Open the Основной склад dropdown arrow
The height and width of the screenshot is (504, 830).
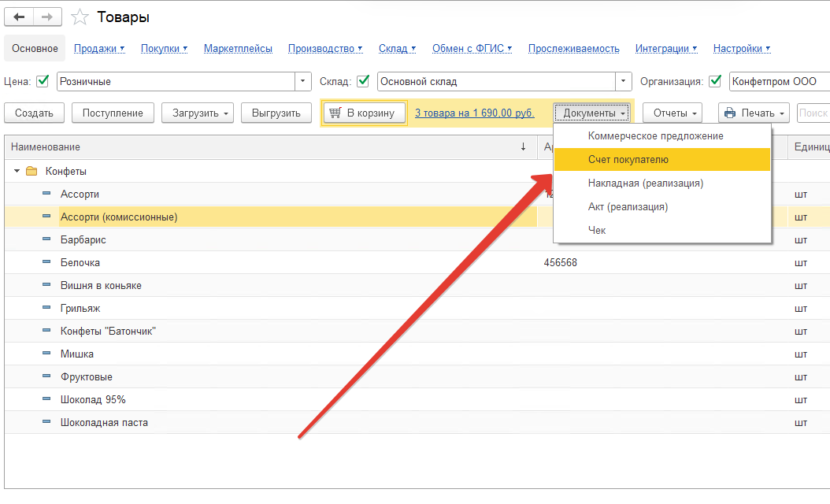(x=624, y=82)
